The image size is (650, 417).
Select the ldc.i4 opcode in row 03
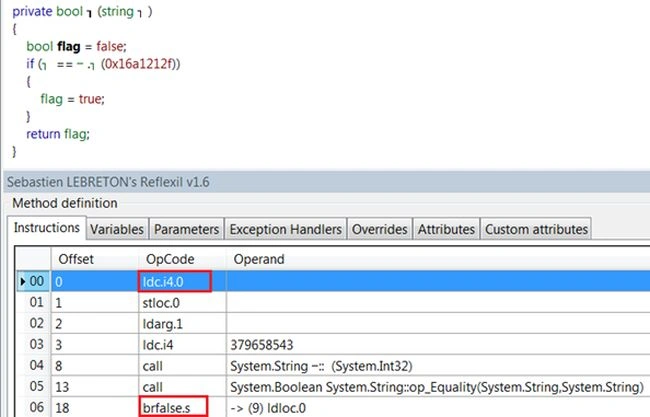pyautogui.click(x=182, y=344)
